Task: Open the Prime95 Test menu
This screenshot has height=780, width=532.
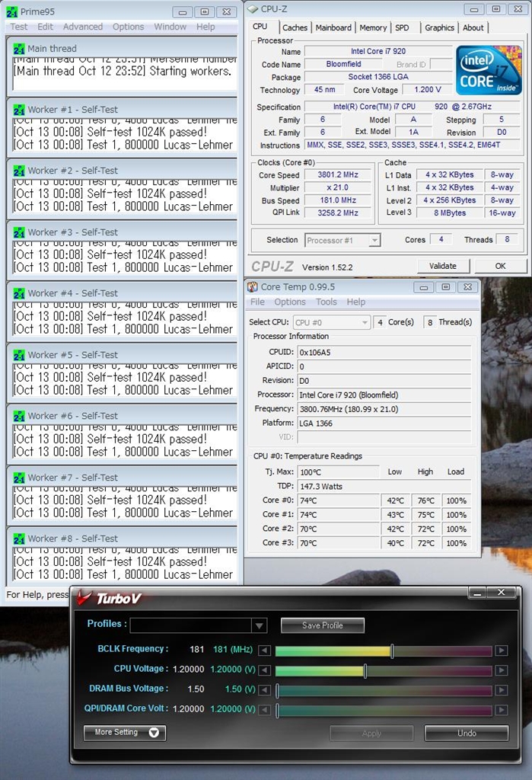Action: pos(19,27)
